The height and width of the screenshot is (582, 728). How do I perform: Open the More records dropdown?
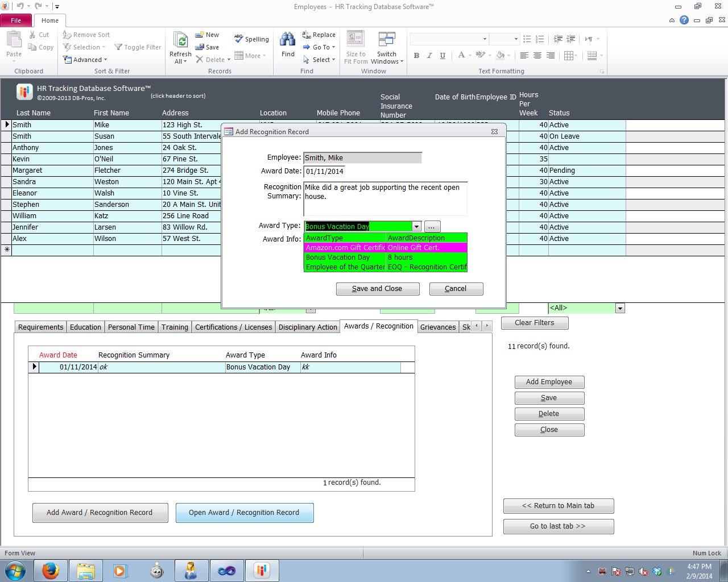coord(250,56)
